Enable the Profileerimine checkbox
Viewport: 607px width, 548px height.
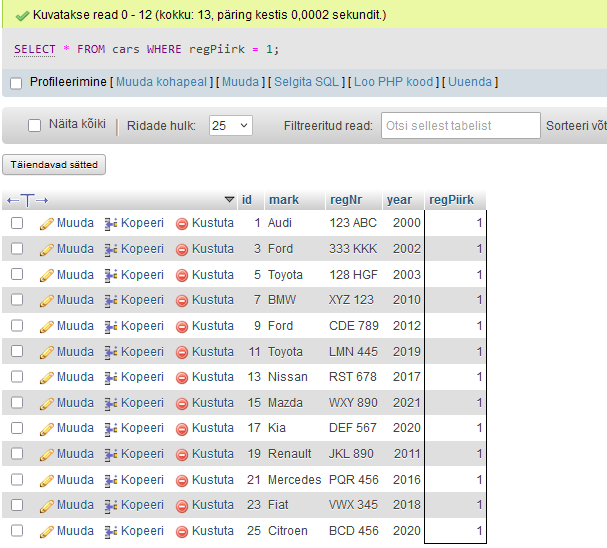click(16, 82)
